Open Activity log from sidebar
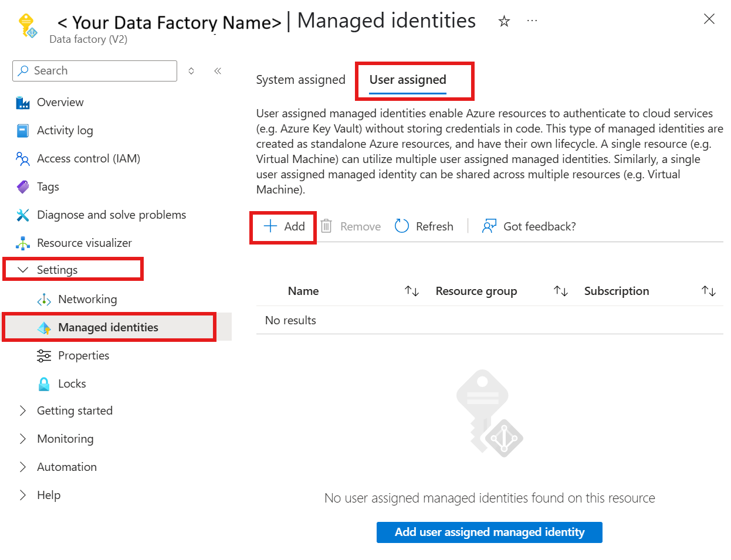Image resolution: width=731 pixels, height=560 pixels. (x=65, y=131)
